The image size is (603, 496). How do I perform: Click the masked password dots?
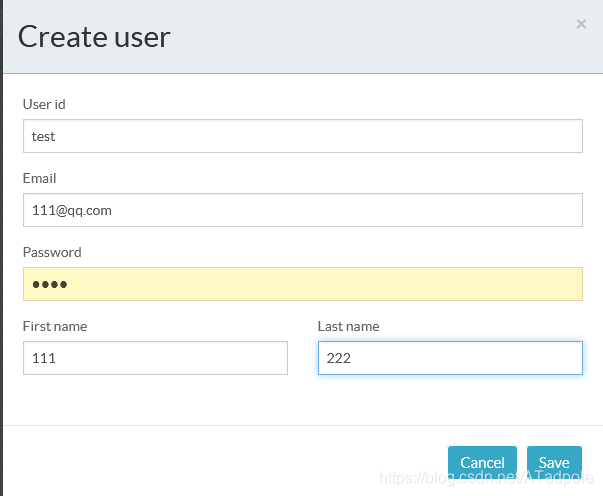(x=50, y=285)
